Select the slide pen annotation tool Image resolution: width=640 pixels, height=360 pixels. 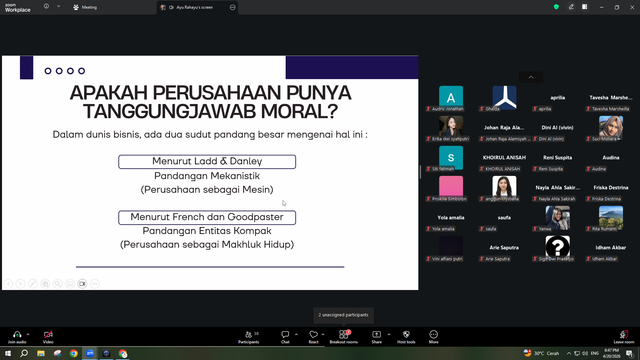[33, 283]
